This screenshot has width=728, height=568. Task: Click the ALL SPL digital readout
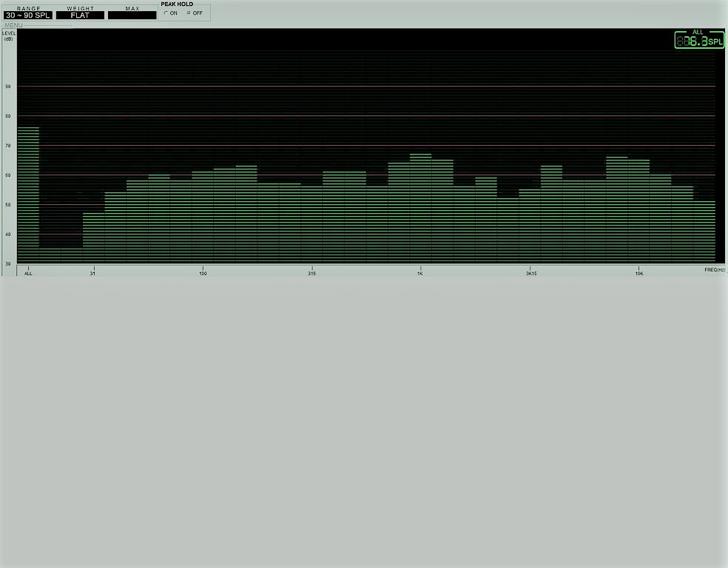699,41
